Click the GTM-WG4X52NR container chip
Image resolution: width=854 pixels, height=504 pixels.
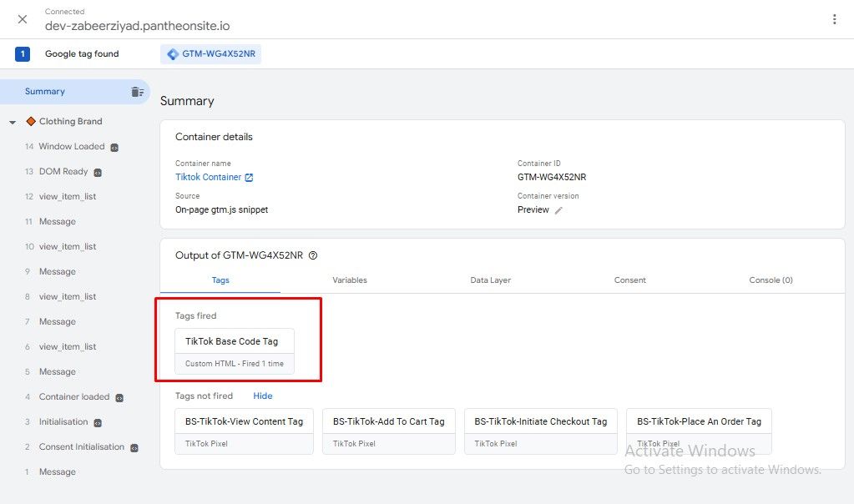(x=210, y=54)
